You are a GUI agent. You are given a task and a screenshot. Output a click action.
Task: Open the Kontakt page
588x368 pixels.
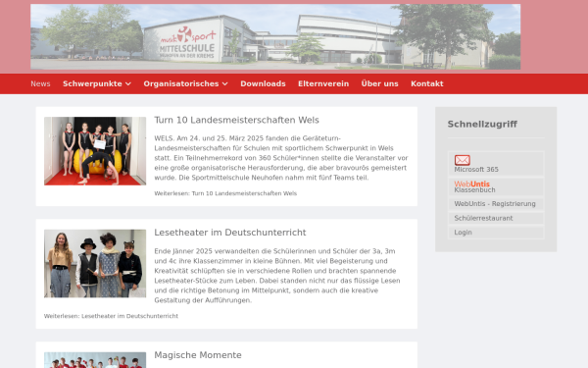tap(426, 83)
